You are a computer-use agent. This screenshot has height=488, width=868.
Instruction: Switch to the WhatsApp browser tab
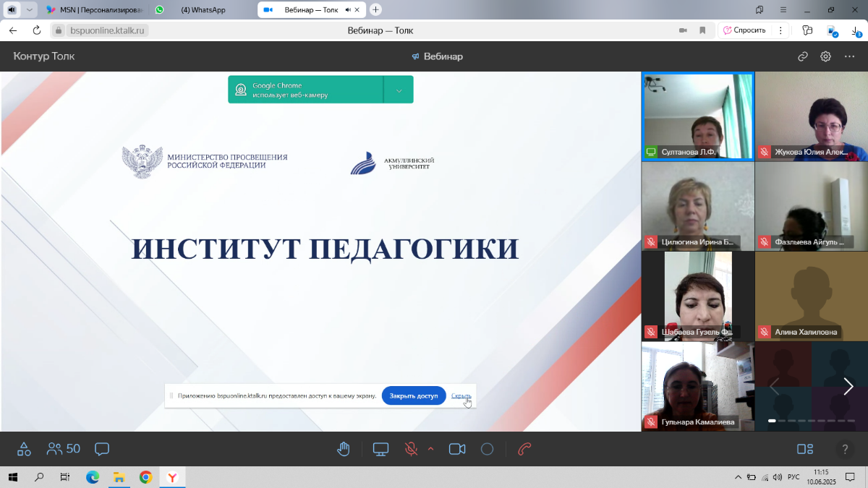(x=199, y=10)
